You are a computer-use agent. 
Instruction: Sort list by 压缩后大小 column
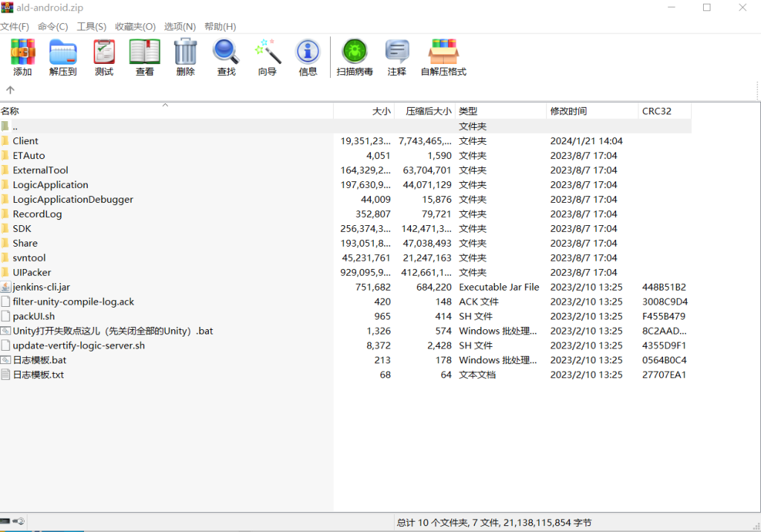tap(428, 111)
